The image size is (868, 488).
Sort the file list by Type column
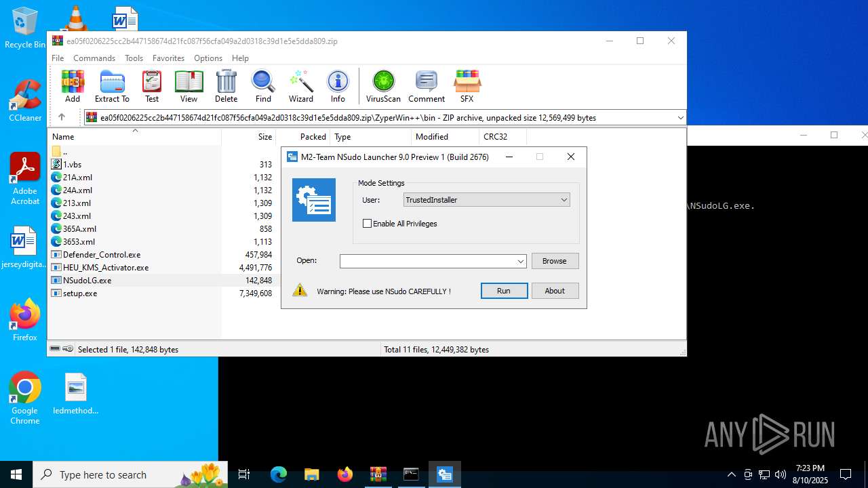pos(370,136)
